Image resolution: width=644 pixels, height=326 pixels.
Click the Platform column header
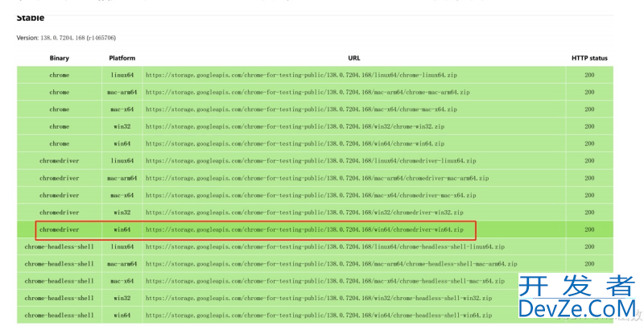click(x=122, y=58)
